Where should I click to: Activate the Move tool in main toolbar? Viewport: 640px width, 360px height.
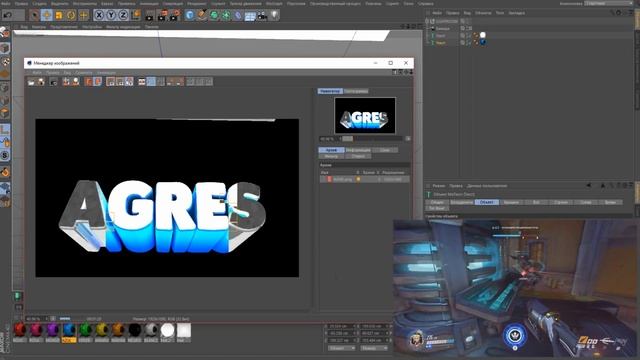[46, 15]
